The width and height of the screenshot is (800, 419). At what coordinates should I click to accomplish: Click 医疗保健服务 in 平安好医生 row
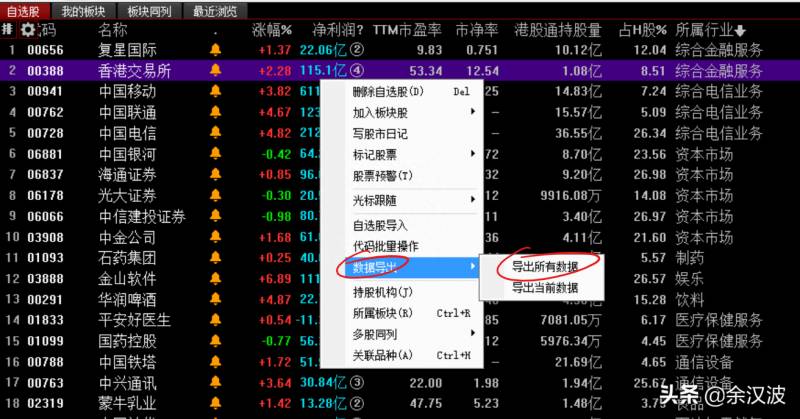pos(718,320)
